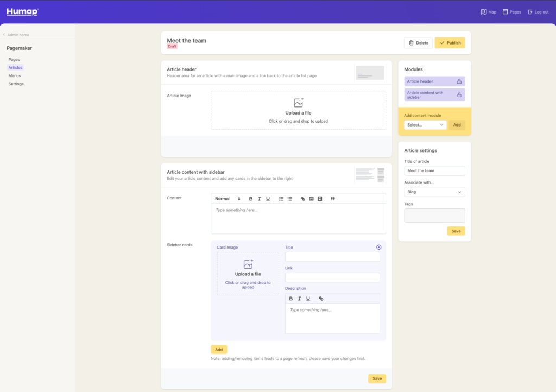Toggle italic in the Content editor toolbar

pyautogui.click(x=260, y=199)
